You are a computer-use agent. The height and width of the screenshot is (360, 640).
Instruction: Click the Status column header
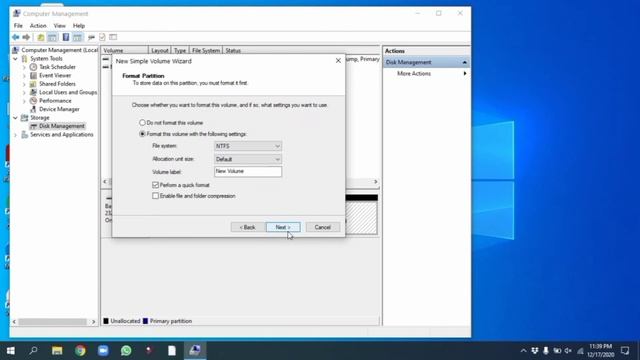pos(233,50)
